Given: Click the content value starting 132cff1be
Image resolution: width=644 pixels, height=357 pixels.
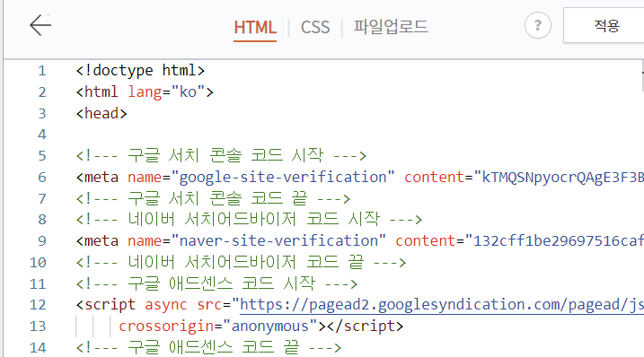Looking at the screenshot, I should click(x=554, y=241).
